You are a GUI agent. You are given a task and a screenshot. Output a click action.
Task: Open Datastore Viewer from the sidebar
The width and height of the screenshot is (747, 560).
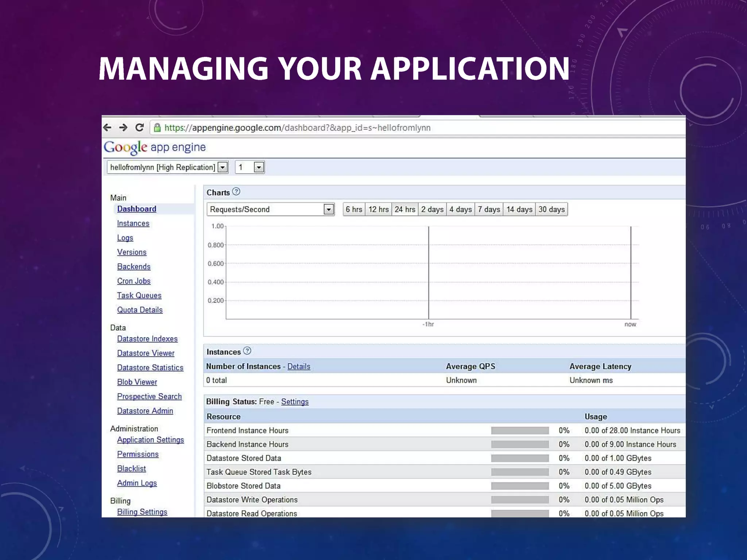pyautogui.click(x=146, y=353)
